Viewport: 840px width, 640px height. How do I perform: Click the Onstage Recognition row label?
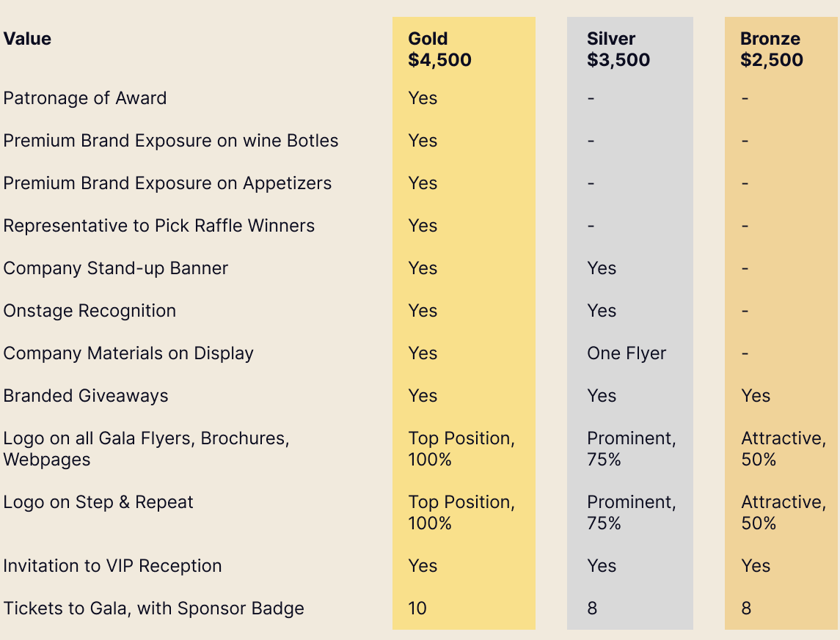[90, 311]
